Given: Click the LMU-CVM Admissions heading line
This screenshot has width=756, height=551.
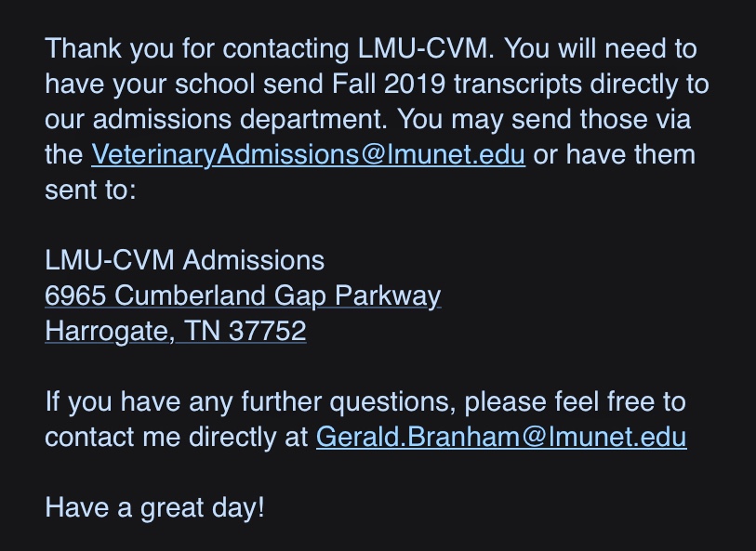Looking at the screenshot, I should coord(185,260).
